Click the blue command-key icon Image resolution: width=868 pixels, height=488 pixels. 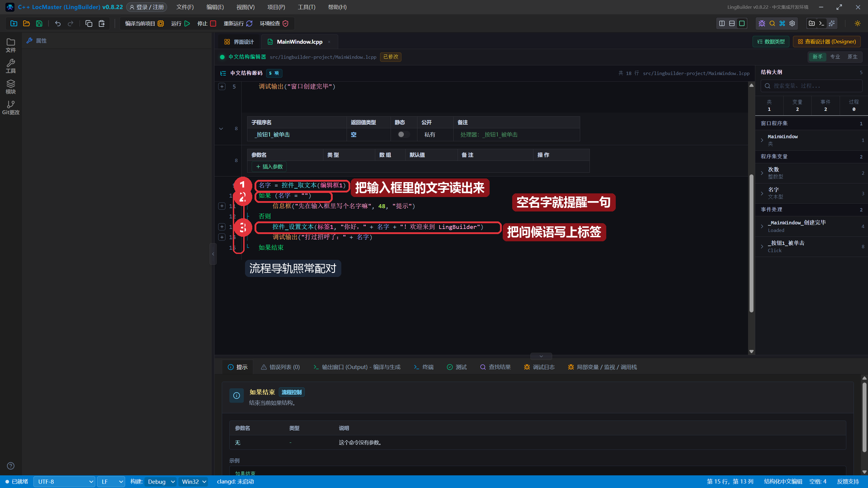point(782,23)
